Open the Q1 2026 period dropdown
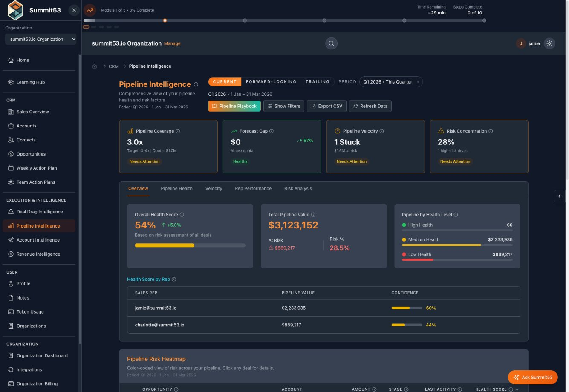 (x=391, y=82)
